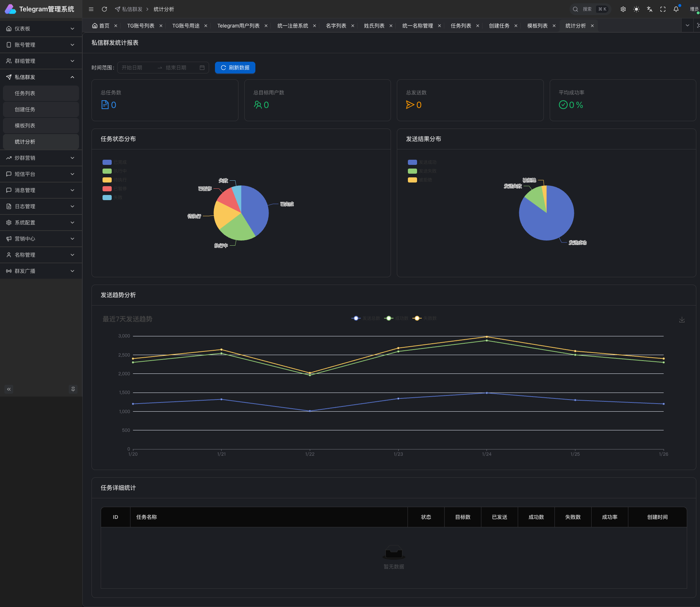Open the language translation icon
The image size is (700, 607).
coord(649,9)
